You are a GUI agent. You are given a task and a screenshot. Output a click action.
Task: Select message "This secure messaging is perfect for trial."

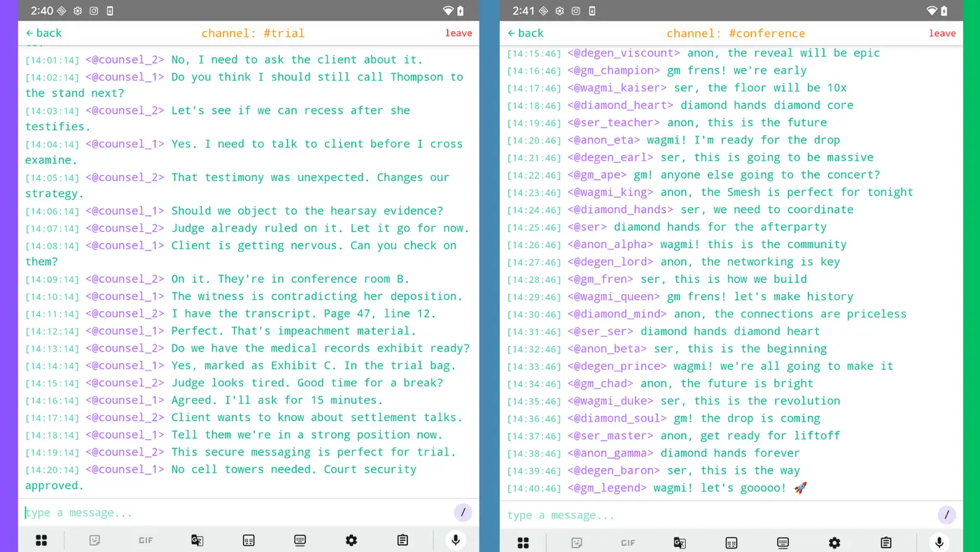tap(314, 452)
